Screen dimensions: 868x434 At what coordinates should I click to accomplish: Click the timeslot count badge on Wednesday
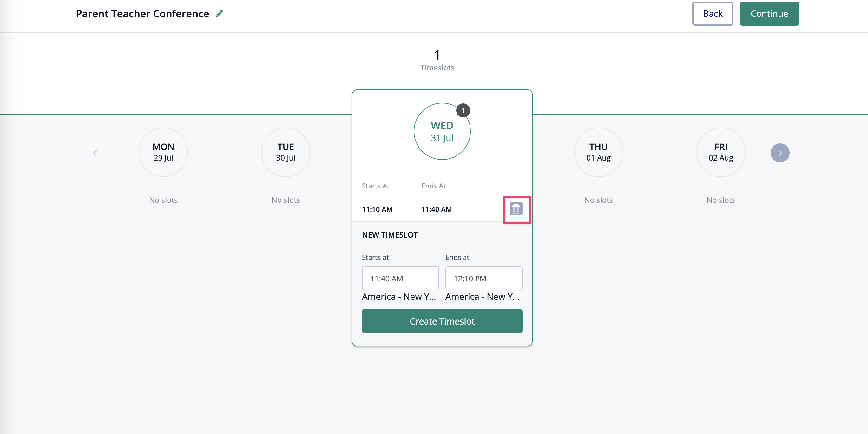pos(463,110)
